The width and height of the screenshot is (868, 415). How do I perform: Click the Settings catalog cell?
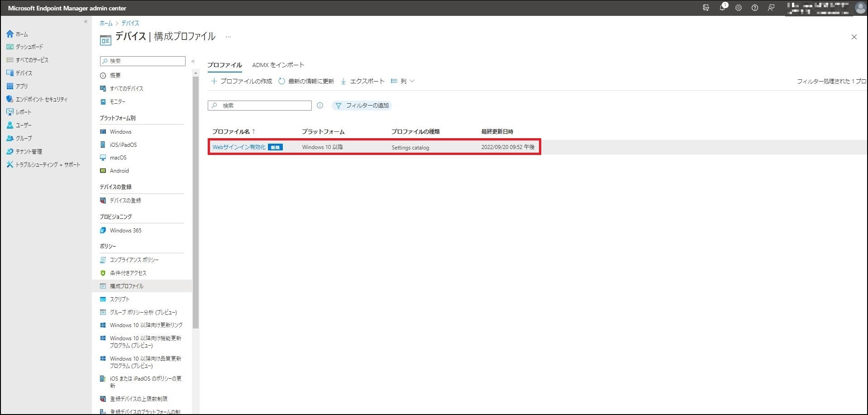(410, 148)
